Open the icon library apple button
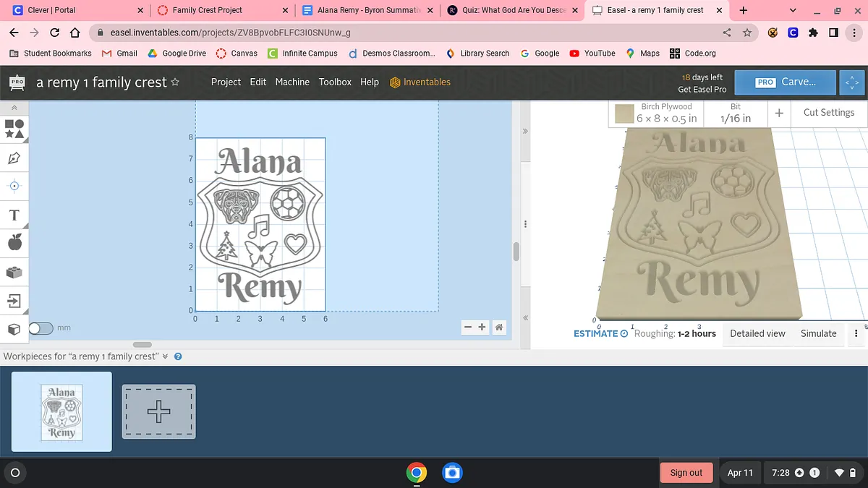Image resolution: width=868 pixels, height=488 pixels. click(14, 242)
